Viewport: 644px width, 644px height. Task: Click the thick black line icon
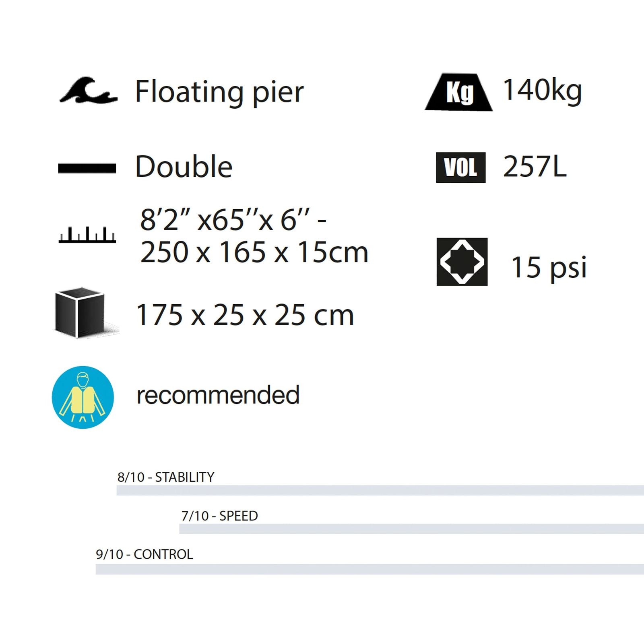coord(87,168)
